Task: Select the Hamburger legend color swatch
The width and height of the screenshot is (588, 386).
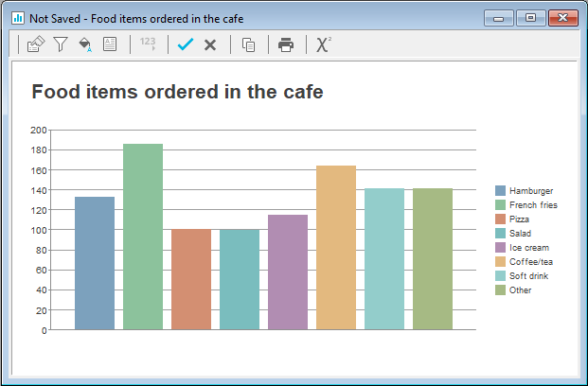Action: (500, 191)
